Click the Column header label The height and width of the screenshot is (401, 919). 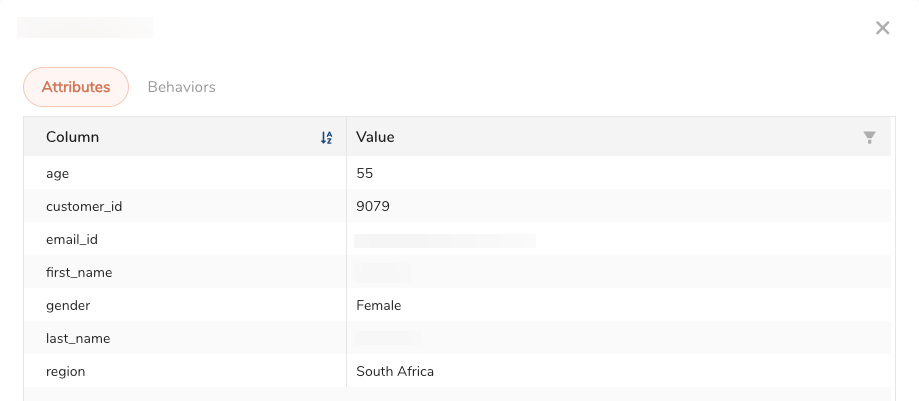point(73,137)
